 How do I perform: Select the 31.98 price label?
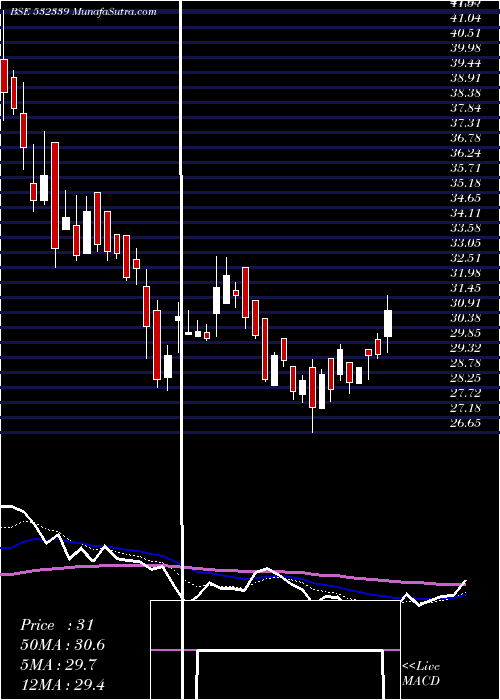coord(465,273)
